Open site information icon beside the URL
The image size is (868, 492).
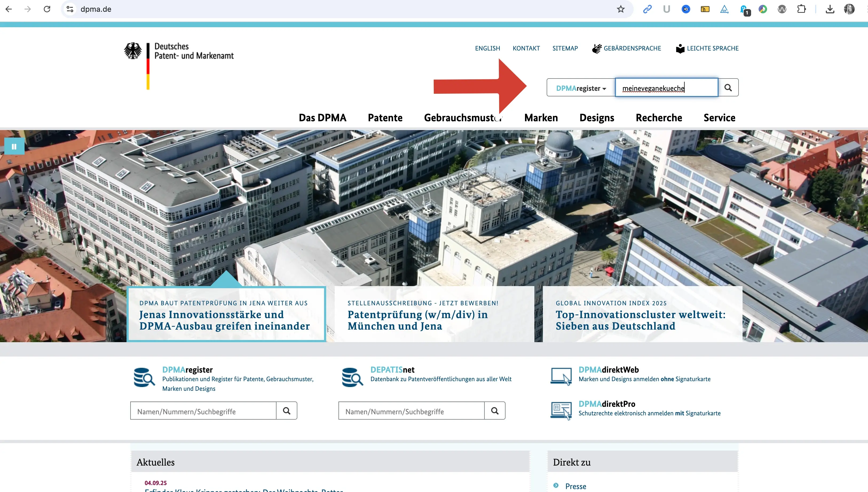70,9
